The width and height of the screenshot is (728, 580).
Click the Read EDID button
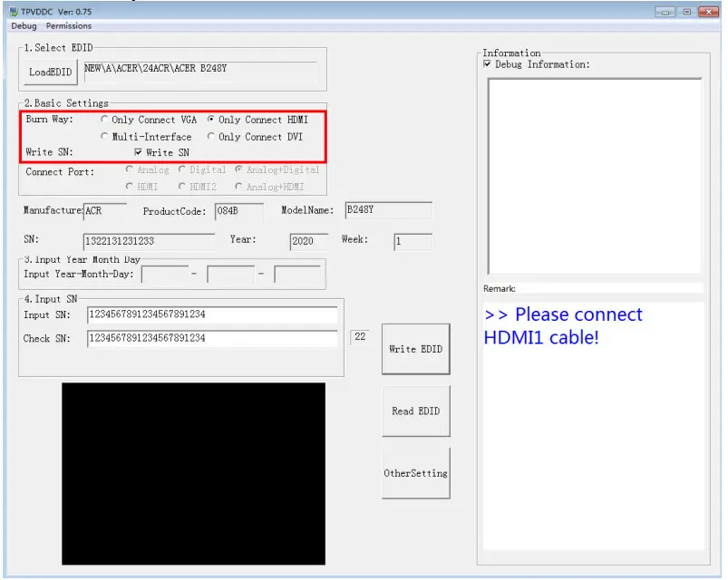pos(415,411)
